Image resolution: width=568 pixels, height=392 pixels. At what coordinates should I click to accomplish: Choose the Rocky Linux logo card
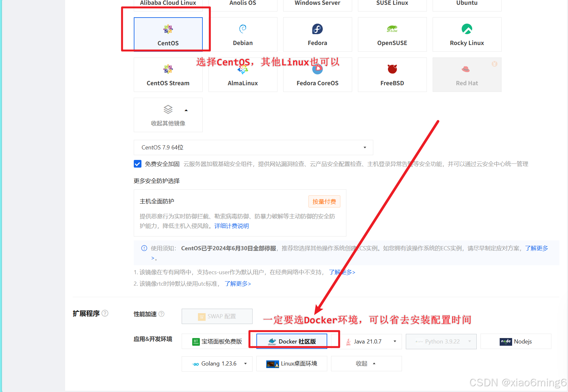click(467, 34)
